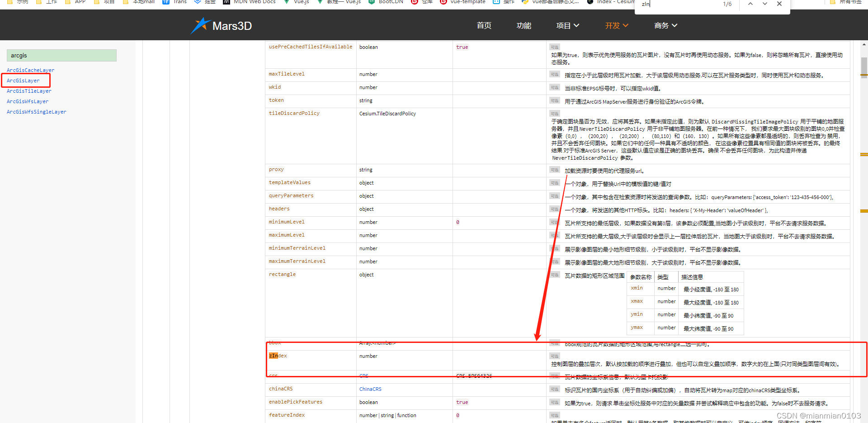868x423 pixels.
Task: Click ymax in rectangle sub-table
Action: [637, 327]
